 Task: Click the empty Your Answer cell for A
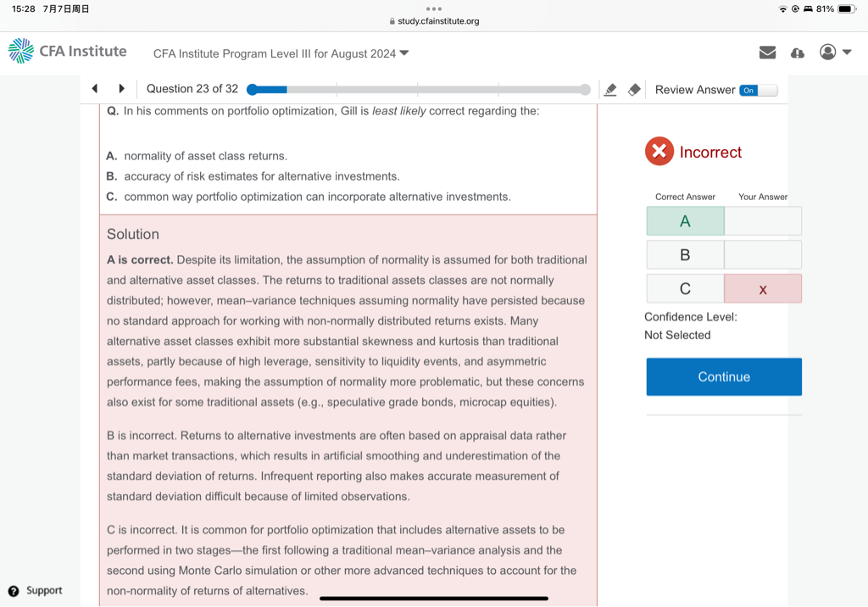pos(763,221)
